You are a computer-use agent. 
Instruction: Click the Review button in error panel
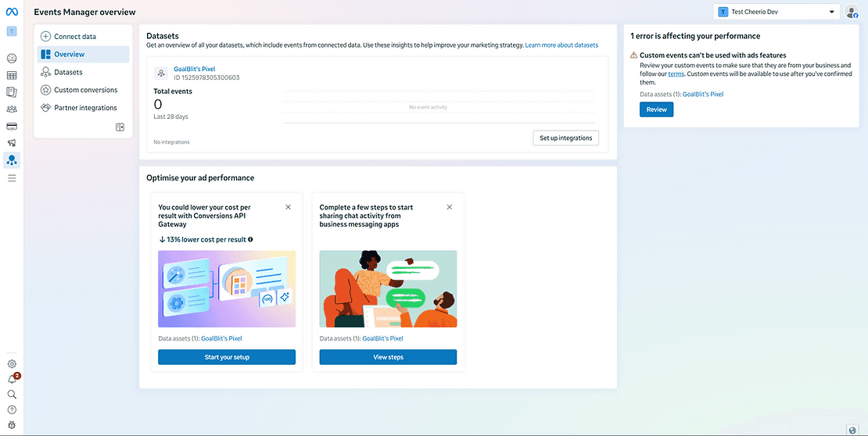[657, 109]
